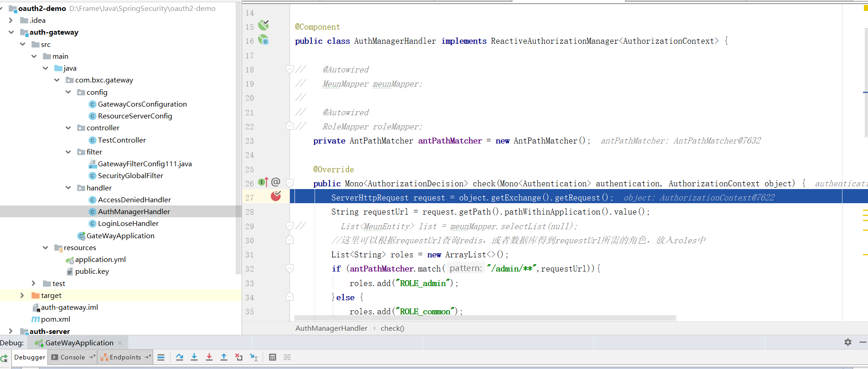Click Trace Current Stream Chain icon
Image resolution: width=868 pixels, height=369 pixels.
(287, 358)
